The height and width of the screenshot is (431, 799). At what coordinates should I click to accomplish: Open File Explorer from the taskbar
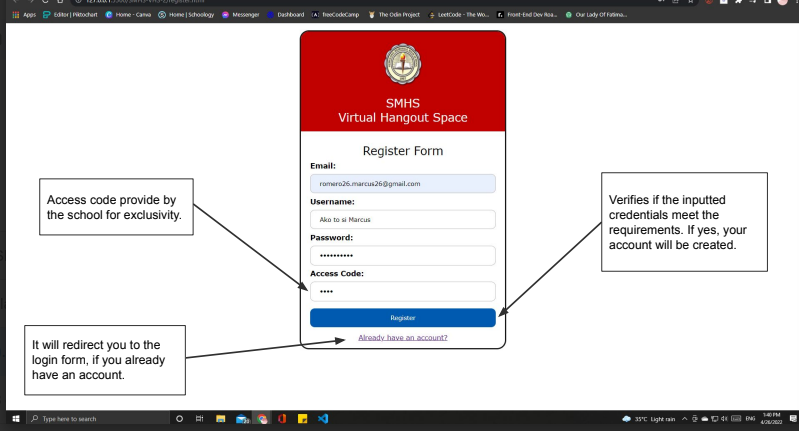coord(221,419)
